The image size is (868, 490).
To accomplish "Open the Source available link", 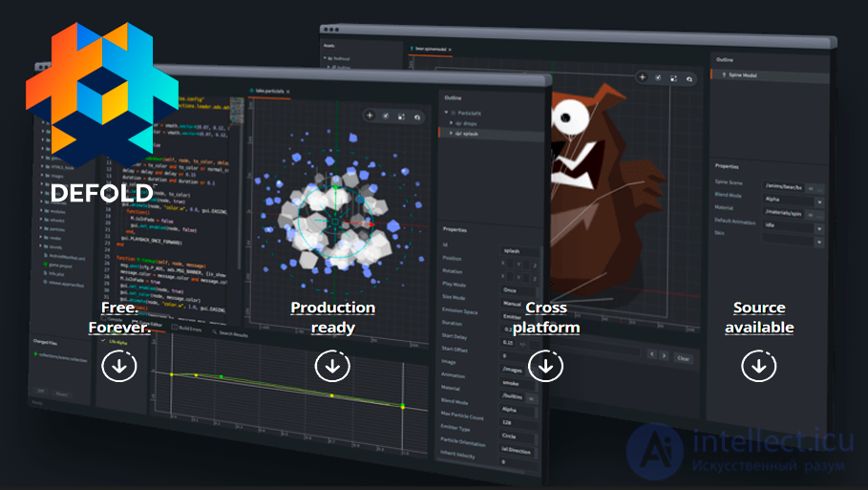I will pos(759,317).
